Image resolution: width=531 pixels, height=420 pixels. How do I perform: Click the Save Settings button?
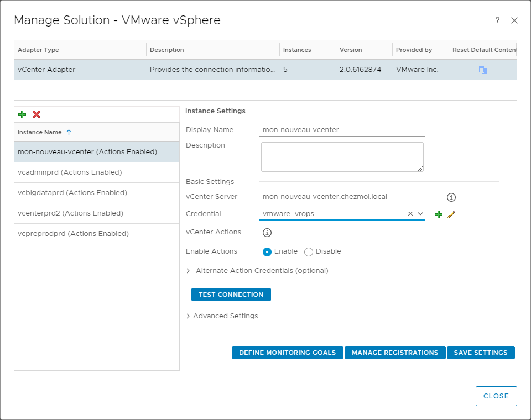point(480,353)
